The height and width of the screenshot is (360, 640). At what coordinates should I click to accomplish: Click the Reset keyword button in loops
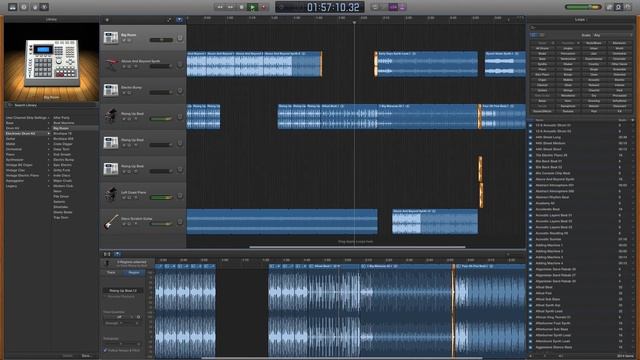542,43
